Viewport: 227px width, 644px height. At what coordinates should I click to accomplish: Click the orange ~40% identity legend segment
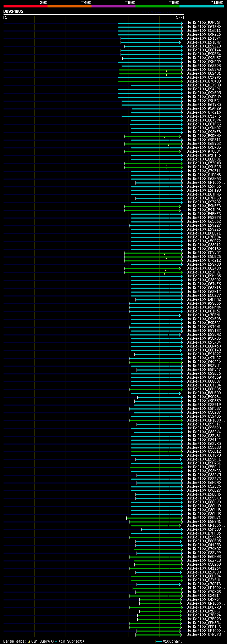click(x=70, y=6)
